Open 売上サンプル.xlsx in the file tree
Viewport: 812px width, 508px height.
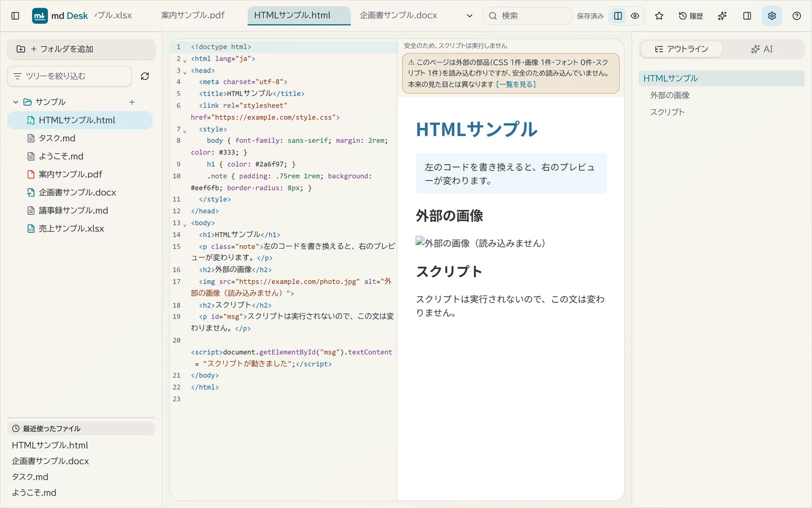coord(80,229)
